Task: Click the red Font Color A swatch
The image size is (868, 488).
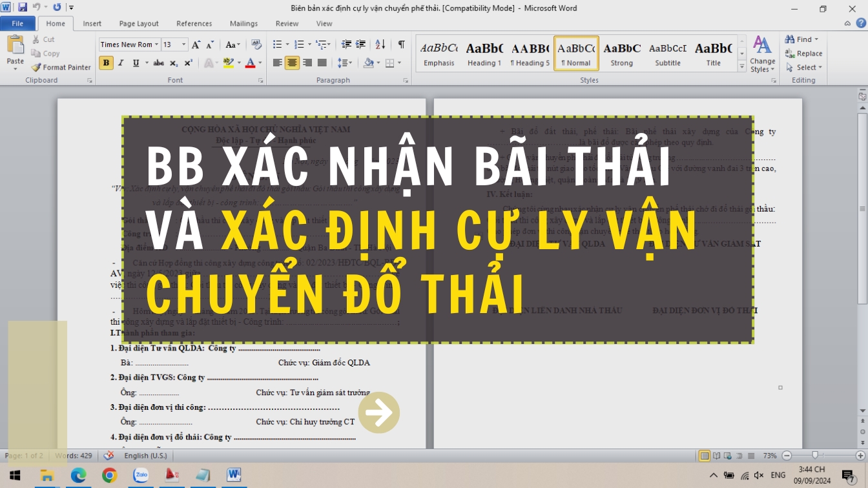Action: click(251, 63)
